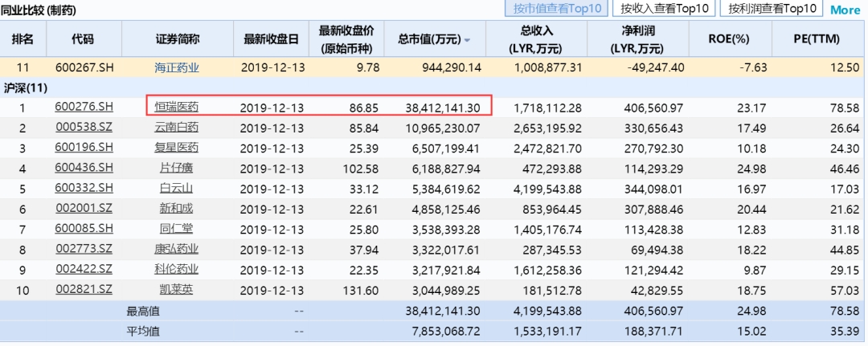
Task: Select ROE value 9.87
Action: tap(755, 269)
